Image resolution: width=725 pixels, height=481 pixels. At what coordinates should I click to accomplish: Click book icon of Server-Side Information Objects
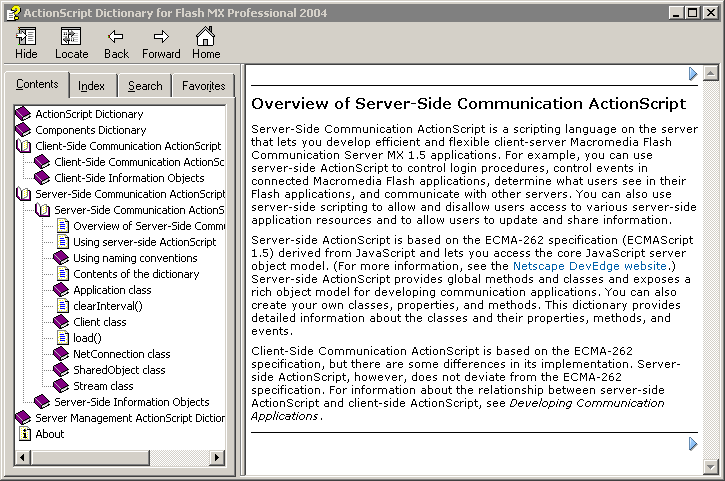click(42, 402)
